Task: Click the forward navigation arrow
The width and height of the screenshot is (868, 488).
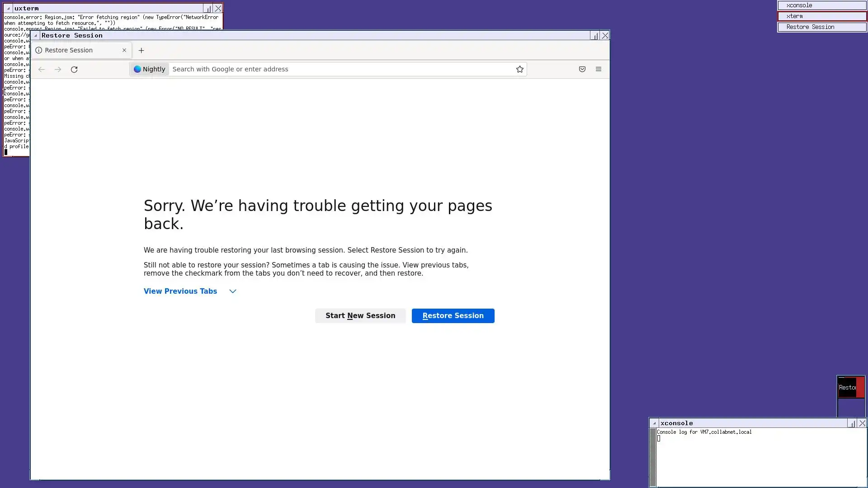Action: (x=58, y=69)
